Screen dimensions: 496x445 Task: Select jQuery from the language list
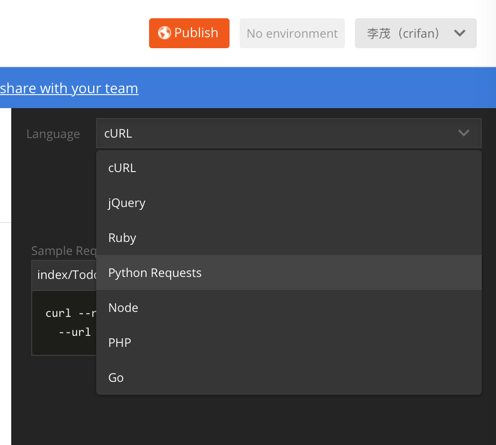[289, 203]
